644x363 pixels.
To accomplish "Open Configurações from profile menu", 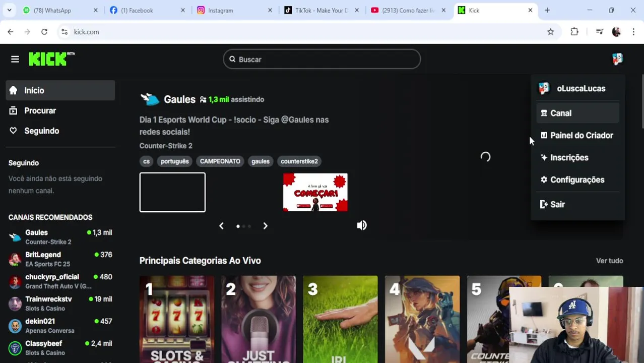I will coord(577,180).
